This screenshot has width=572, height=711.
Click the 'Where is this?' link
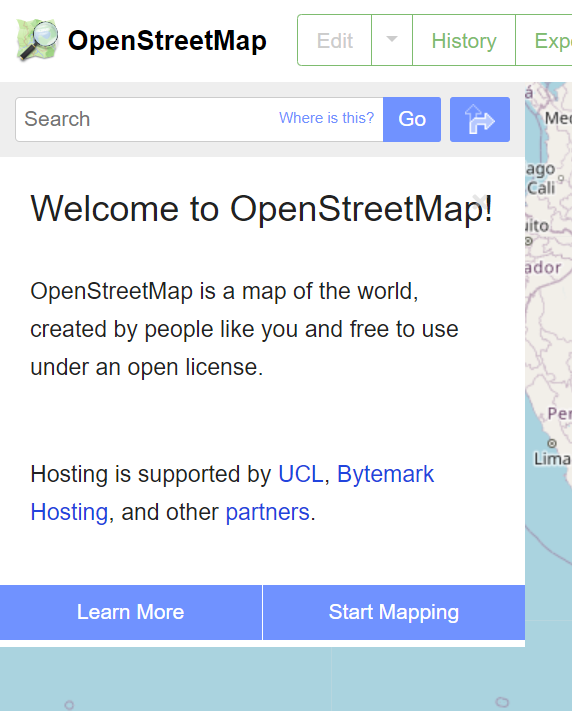coord(327,118)
